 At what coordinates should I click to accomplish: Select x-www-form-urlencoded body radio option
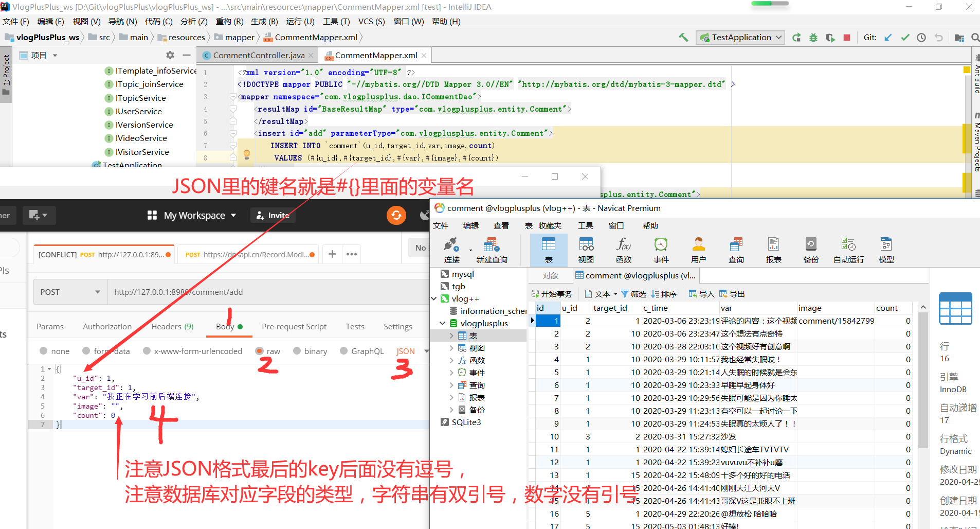pos(147,351)
